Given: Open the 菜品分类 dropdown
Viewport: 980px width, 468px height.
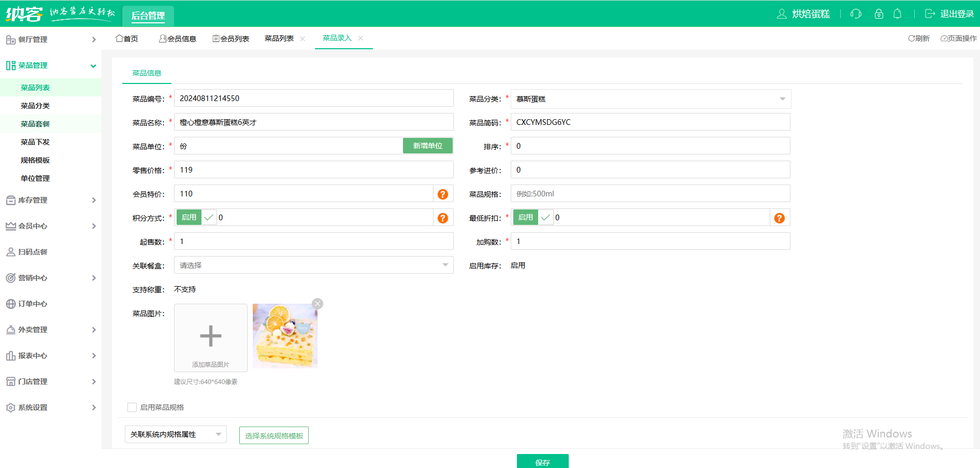Looking at the screenshot, I should coord(651,99).
